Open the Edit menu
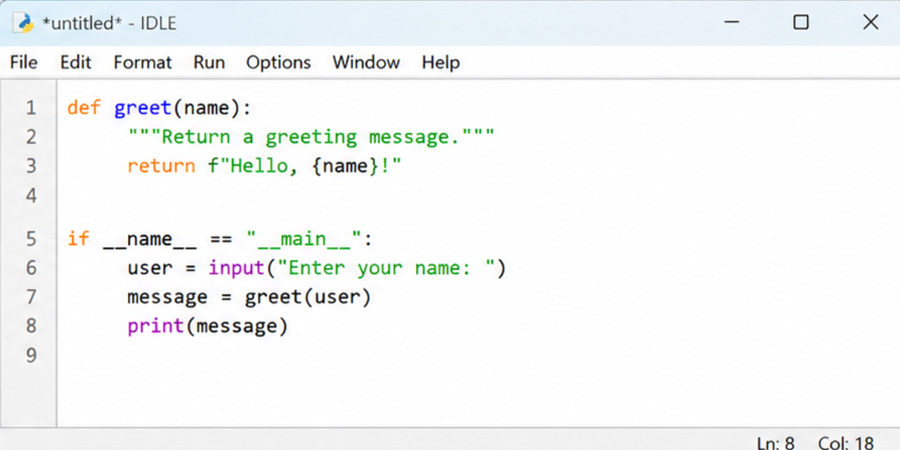 coord(76,62)
